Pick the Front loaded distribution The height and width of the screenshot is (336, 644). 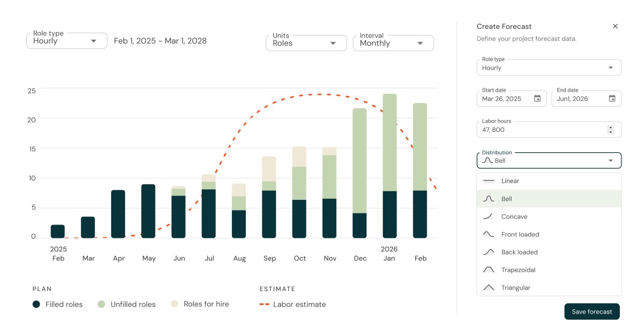coord(549,234)
